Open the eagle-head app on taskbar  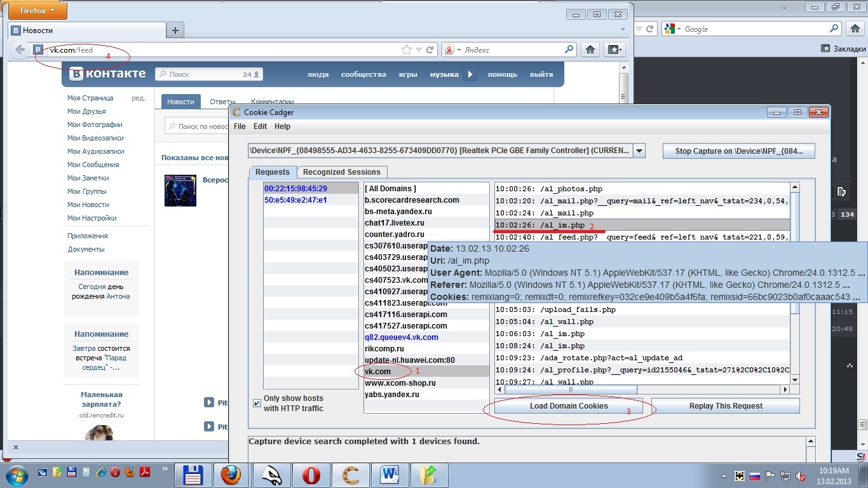(x=271, y=475)
